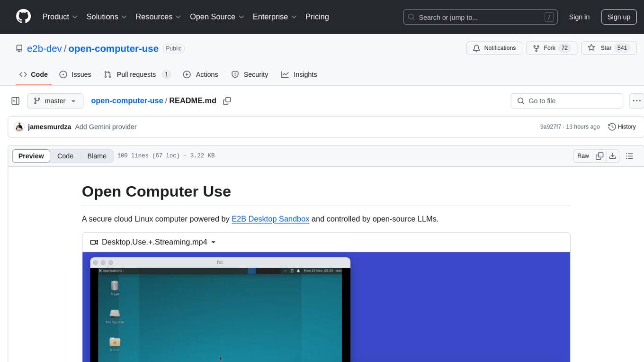Screen dimensions: 644x362
Task: Open the jamesmurdza avatar
Action: coord(19,127)
